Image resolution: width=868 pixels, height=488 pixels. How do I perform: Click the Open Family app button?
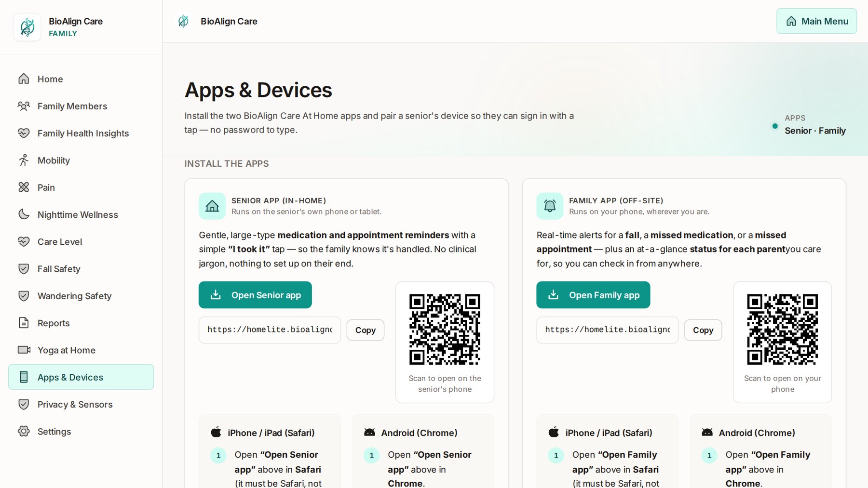click(x=593, y=295)
